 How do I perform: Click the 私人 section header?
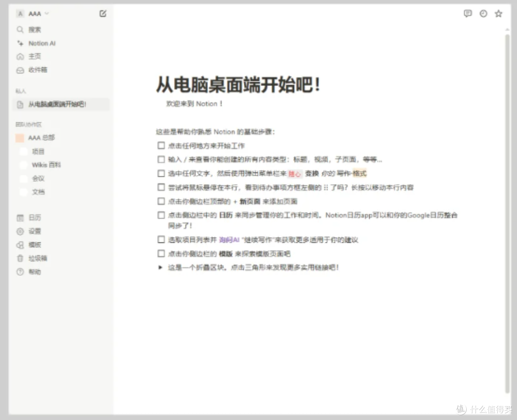(21, 91)
